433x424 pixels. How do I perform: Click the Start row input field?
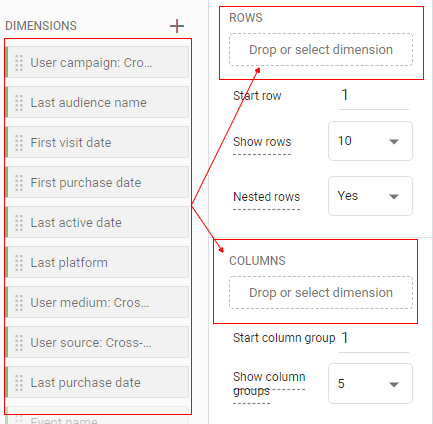[374, 96]
